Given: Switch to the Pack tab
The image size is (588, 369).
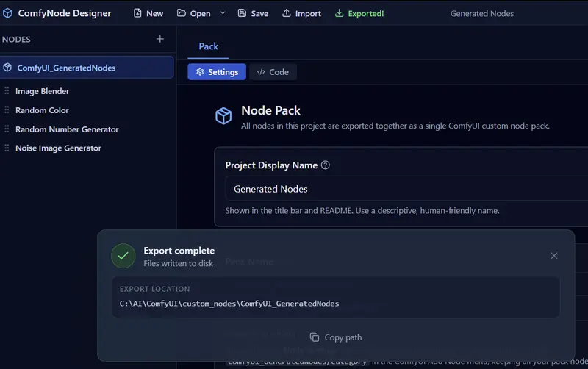Looking at the screenshot, I should click(209, 46).
